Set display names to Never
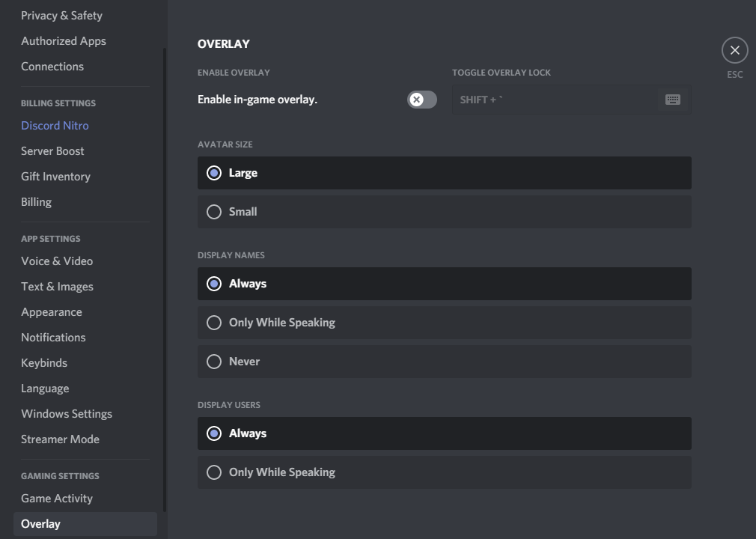 click(x=445, y=362)
